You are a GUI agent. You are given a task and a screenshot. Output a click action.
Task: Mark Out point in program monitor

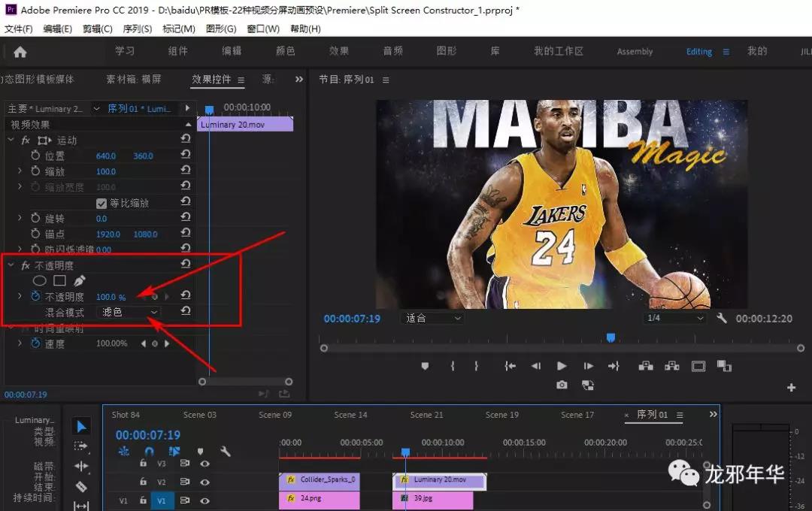tap(476, 366)
